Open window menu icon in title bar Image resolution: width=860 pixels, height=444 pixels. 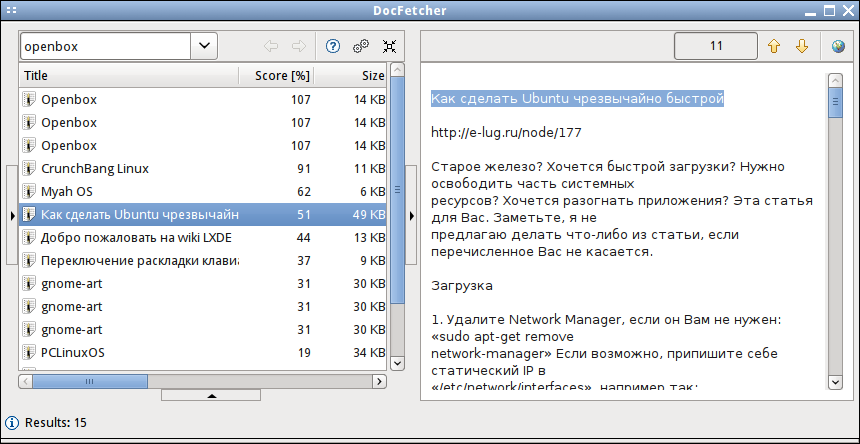pos(12,10)
